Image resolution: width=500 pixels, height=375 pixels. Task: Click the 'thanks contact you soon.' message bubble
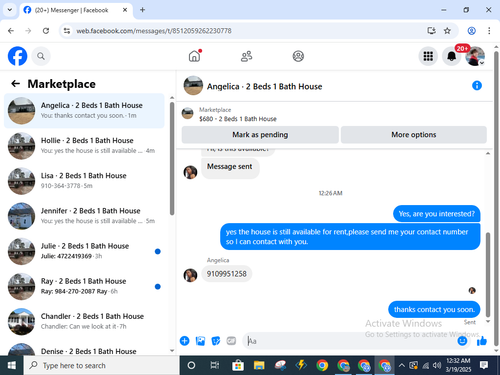(434, 310)
